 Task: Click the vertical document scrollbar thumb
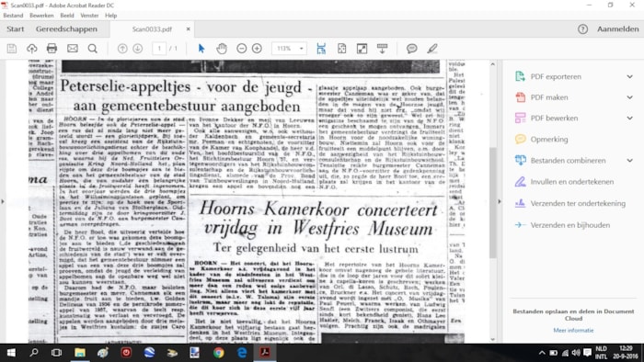pyautogui.click(x=493, y=203)
